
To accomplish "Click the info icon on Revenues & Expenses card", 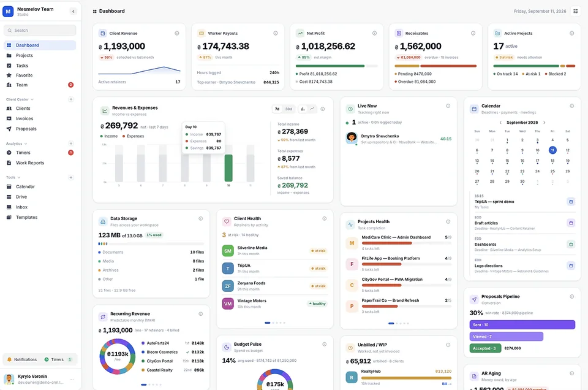I will click(323, 109).
